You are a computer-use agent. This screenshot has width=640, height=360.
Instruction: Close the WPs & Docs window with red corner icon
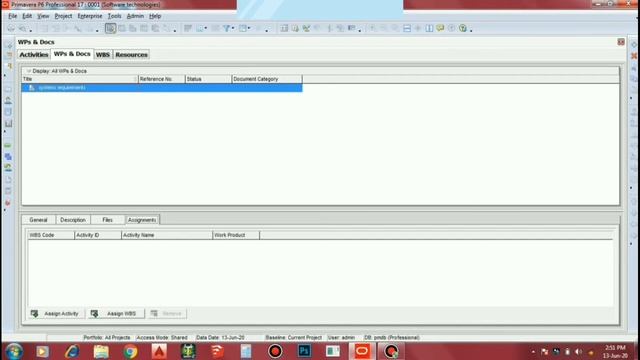click(621, 42)
